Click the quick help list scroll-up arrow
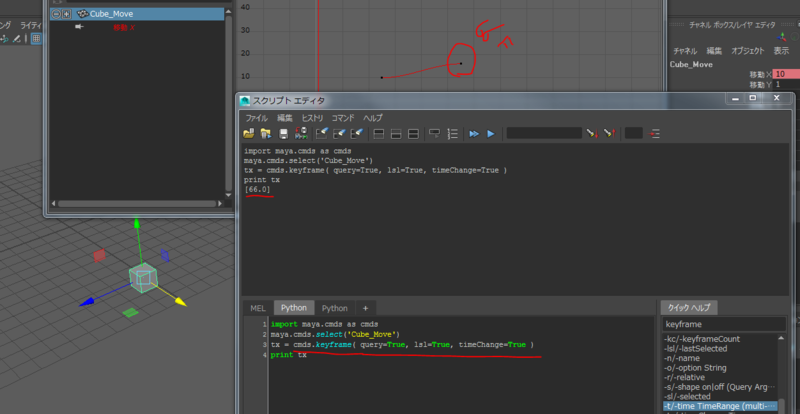The image size is (800, 414). pos(782,338)
